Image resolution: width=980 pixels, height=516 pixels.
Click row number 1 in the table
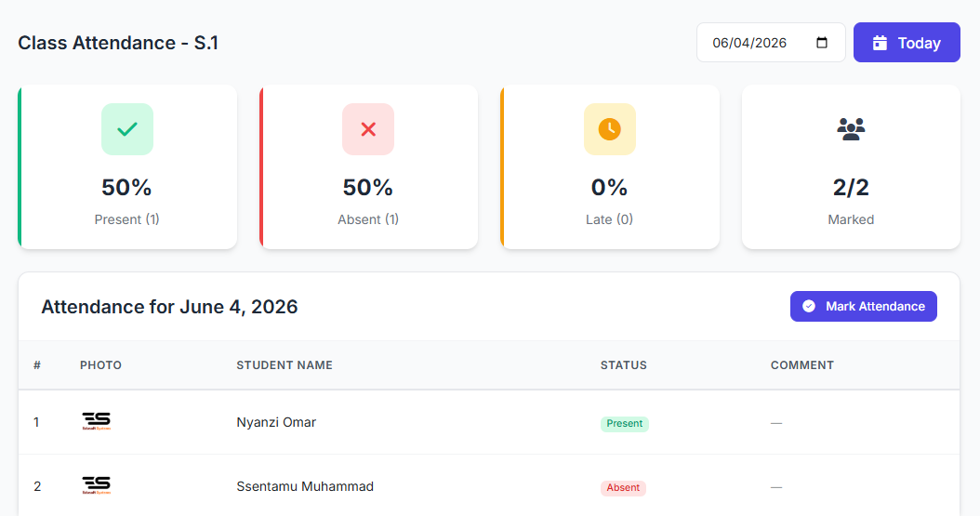click(36, 422)
